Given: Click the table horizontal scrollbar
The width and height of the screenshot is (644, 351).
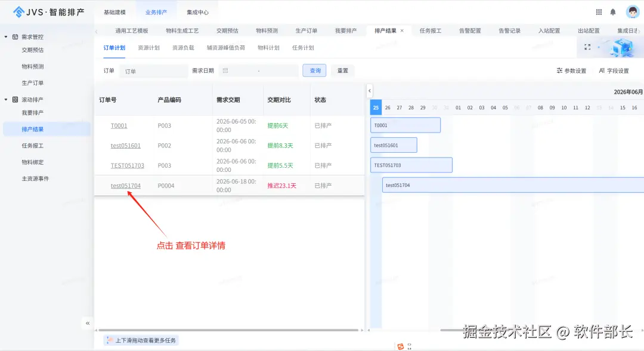Looking at the screenshot, I should pyautogui.click(x=228, y=330).
